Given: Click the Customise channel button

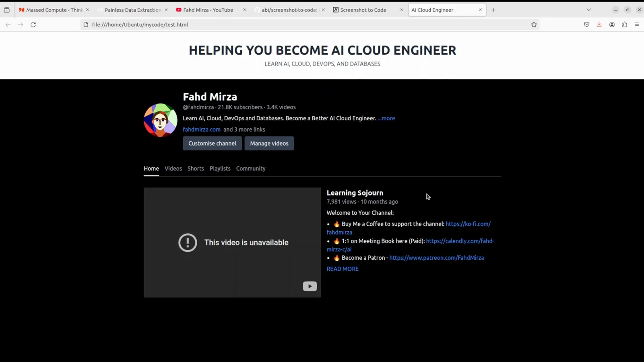Looking at the screenshot, I should pos(212,143).
